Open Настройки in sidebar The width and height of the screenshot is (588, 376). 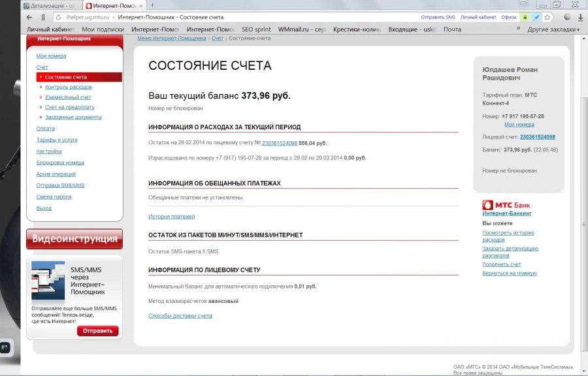49,151
